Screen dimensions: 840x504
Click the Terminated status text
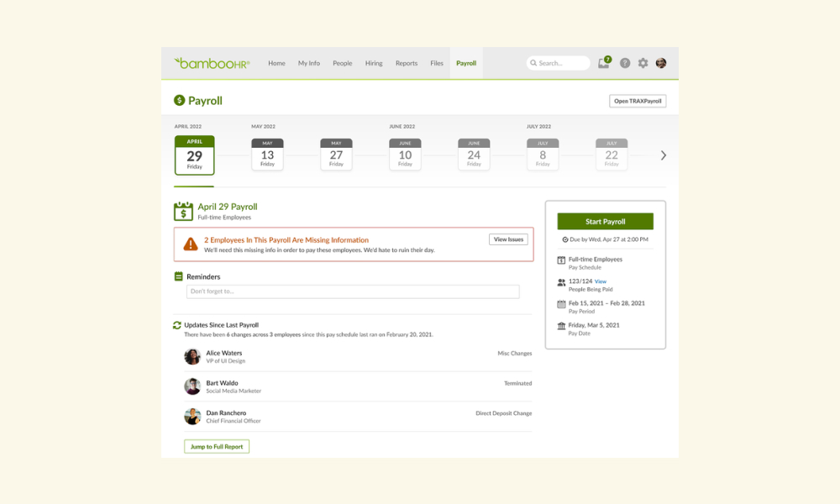[517, 384]
